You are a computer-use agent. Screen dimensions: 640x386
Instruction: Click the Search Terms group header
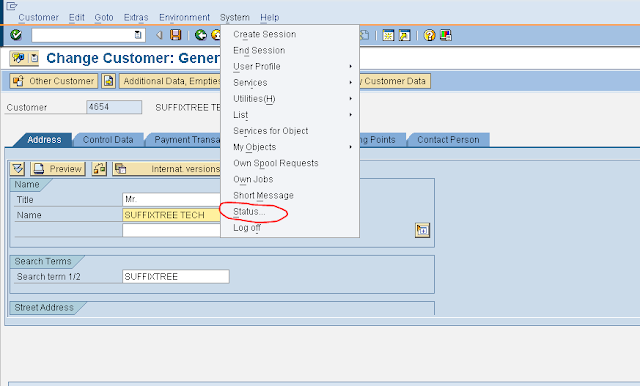[43, 262]
